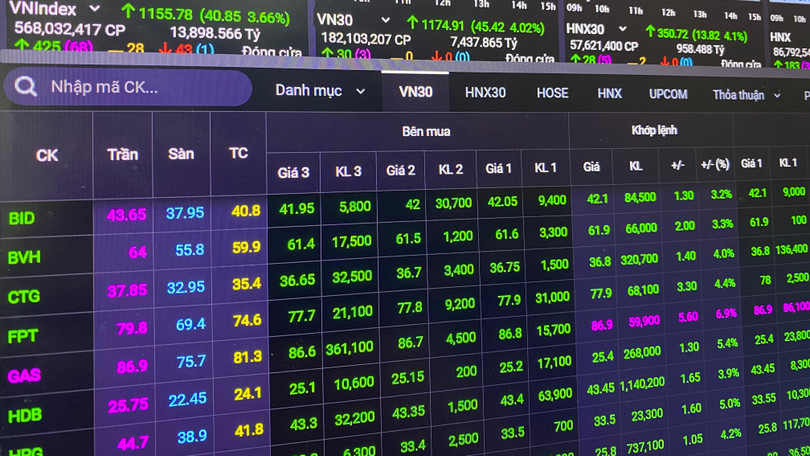810x456 pixels.
Task: Expand the Danh mục dropdown
Action: (x=322, y=91)
